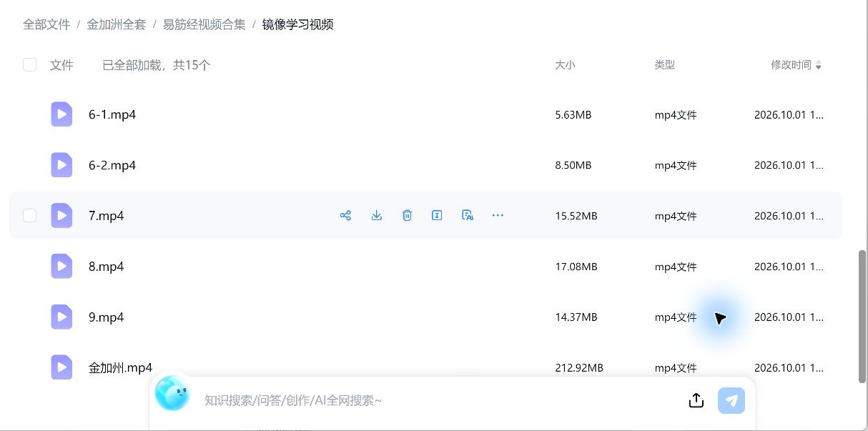Click the 17.08MB size value
Viewport: 868px width, 431px height.
[576, 267]
